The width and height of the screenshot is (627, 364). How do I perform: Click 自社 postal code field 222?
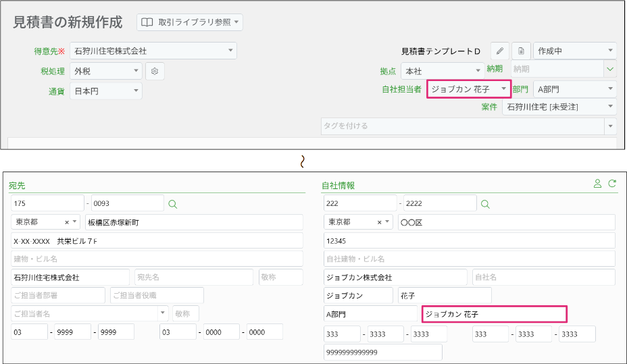(x=360, y=203)
